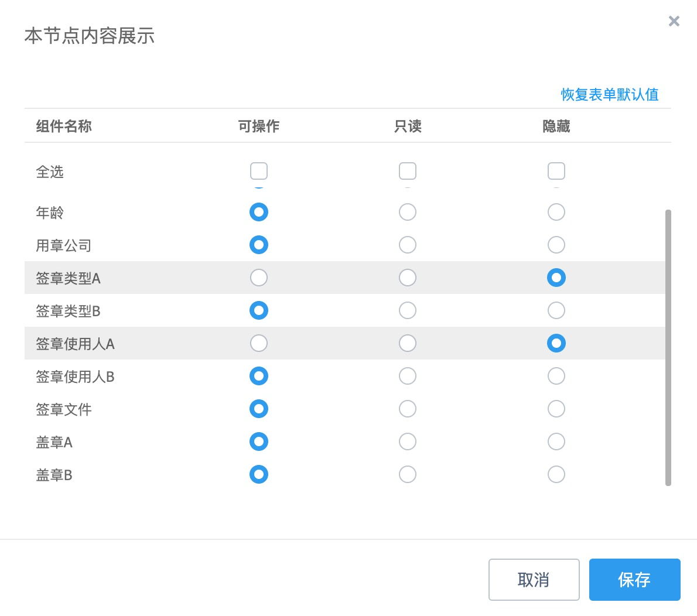The height and width of the screenshot is (616, 697).
Task: Close the dialog with the X icon
Action: [x=674, y=22]
